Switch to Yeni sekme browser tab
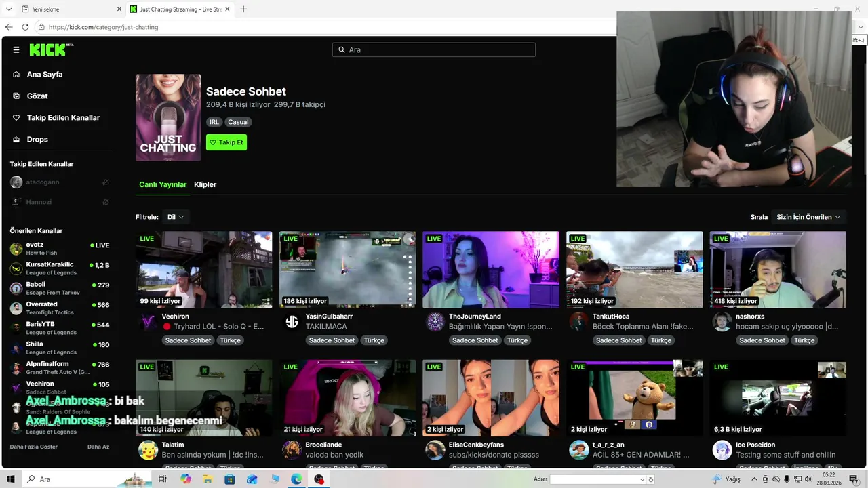The width and height of the screenshot is (868, 488). pyautogui.click(x=71, y=9)
